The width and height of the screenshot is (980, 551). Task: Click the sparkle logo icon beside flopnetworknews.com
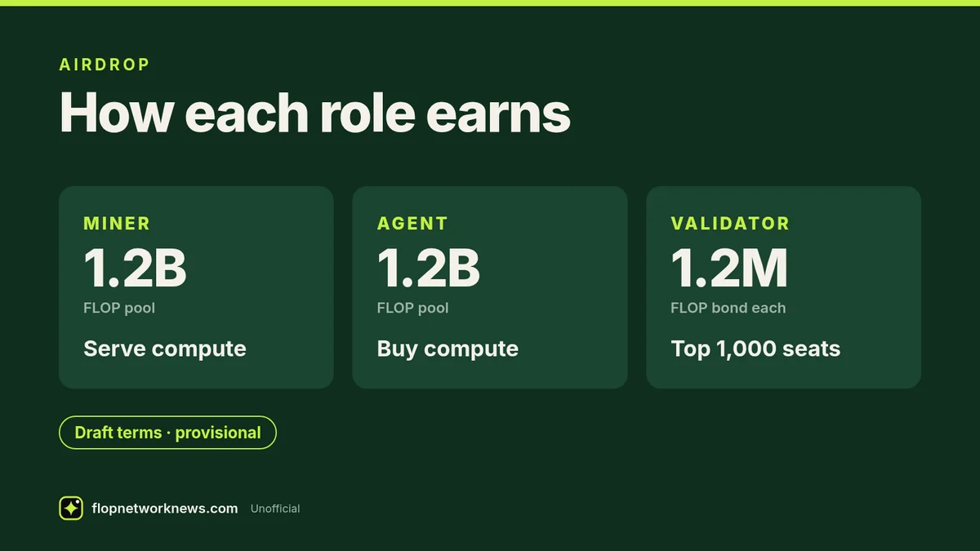tap(71, 508)
